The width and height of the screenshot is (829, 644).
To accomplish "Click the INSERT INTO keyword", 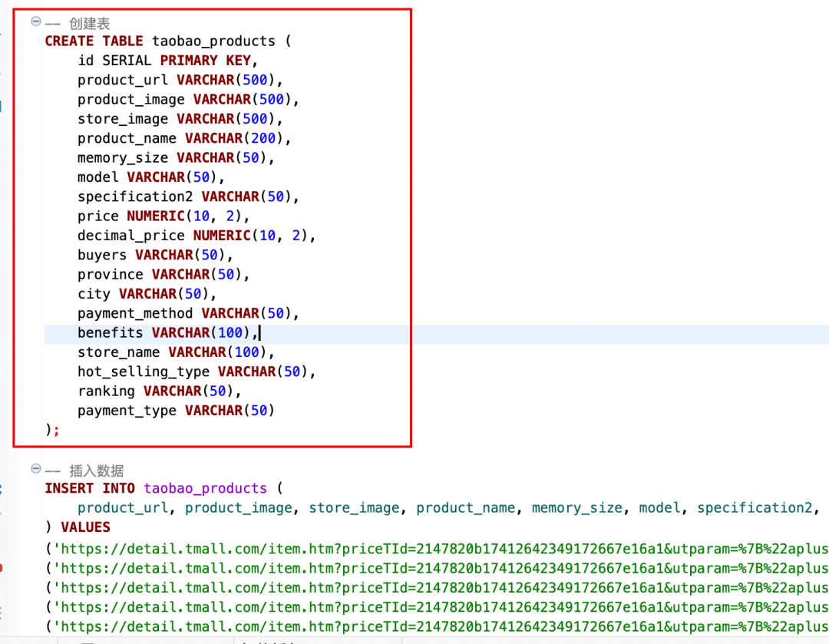I will (89, 488).
